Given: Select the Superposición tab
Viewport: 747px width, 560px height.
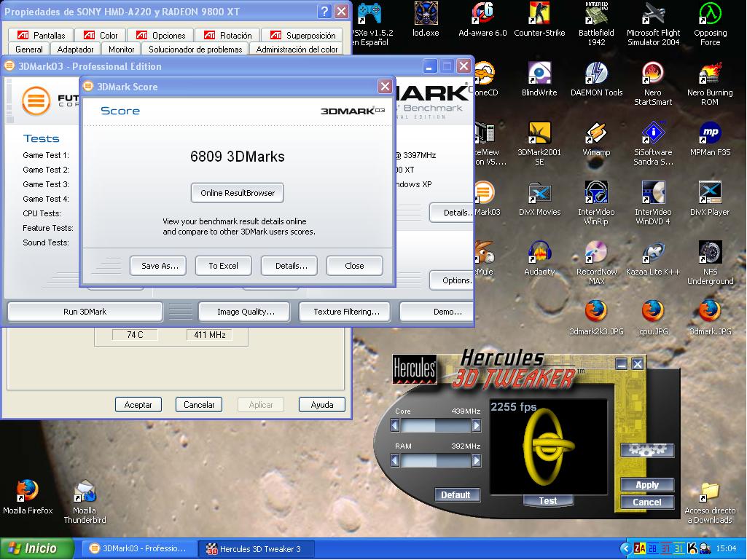Looking at the screenshot, I should tap(302, 35).
